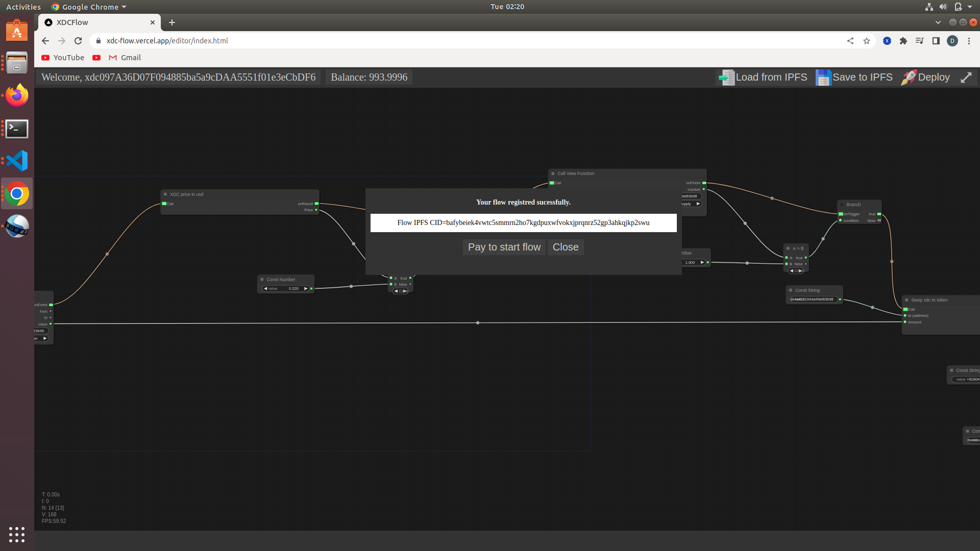Open the Google Chrome app menu dropdown
The width and height of the screenshot is (980, 551).
[90, 7]
